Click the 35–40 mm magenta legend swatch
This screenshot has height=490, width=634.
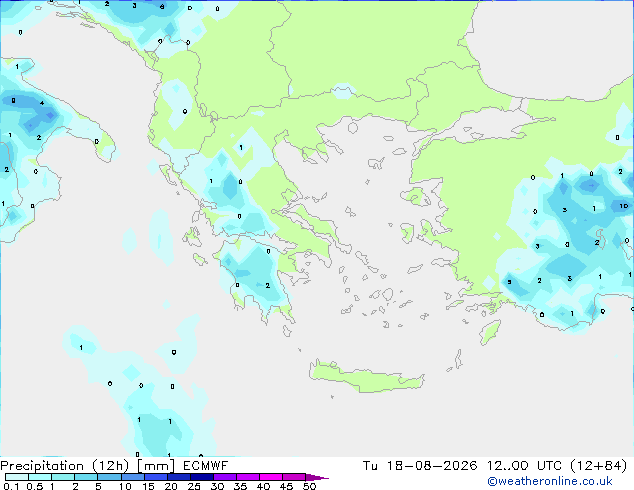(247, 477)
